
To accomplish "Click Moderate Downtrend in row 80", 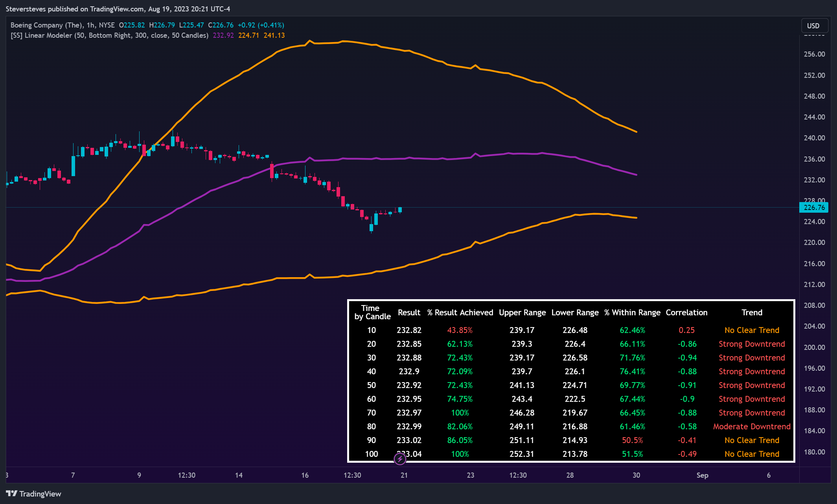I will pyautogui.click(x=752, y=427).
